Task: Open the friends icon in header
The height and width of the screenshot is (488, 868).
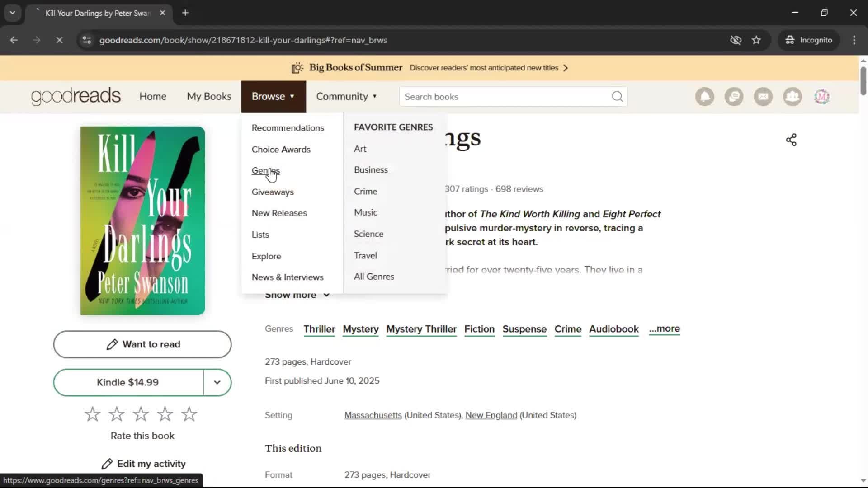Action: (793, 97)
